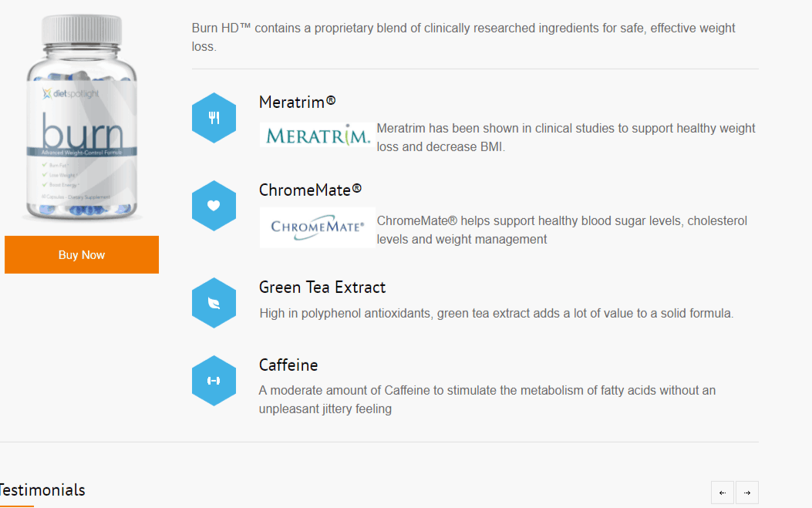Screen dimensions: 812x508
Task: Click the heart hexagon icon beside ChromeMate
Action: coord(214,206)
